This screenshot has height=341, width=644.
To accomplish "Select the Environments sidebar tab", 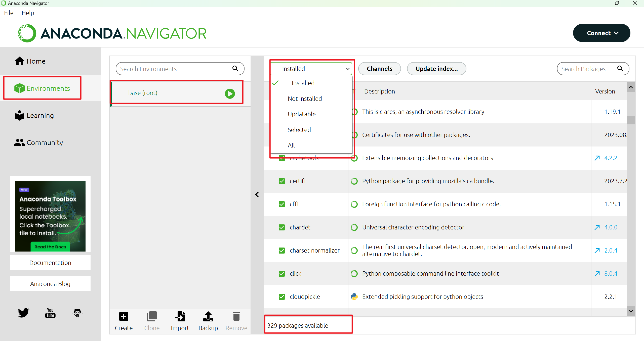I will click(42, 88).
